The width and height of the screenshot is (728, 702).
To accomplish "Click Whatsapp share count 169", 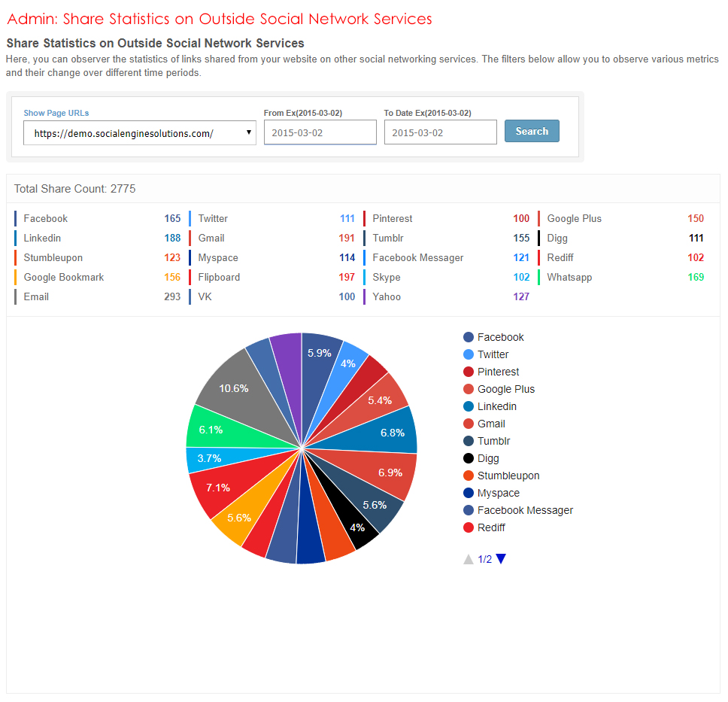I will [x=696, y=278].
